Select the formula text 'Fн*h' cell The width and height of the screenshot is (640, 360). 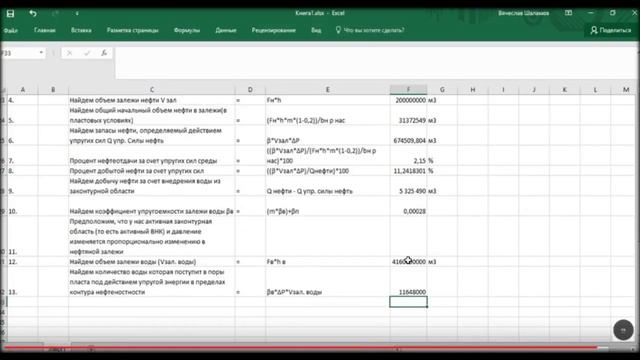[327, 100]
